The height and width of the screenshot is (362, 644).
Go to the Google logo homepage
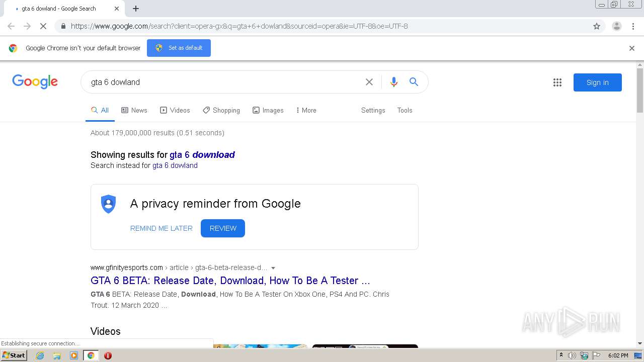[x=35, y=81]
